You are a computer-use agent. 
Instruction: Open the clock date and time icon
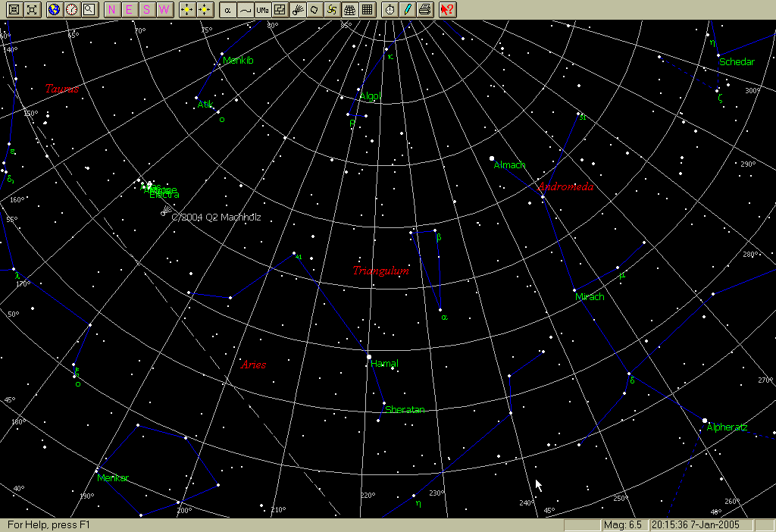[x=72, y=10]
